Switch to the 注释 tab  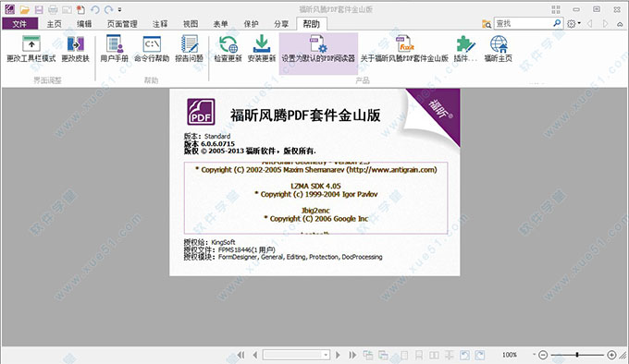click(160, 24)
